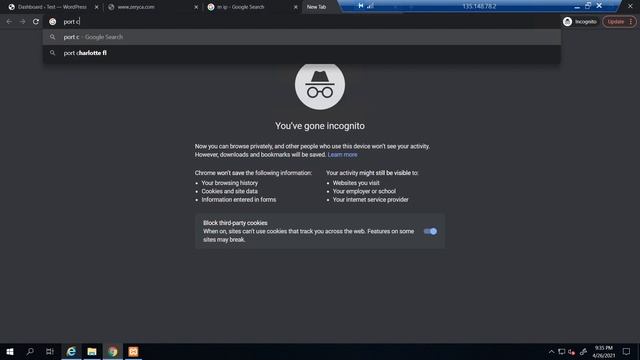This screenshot has width=640, height=360.
Task: Click the incognito hat and glasses logo
Action: tap(320, 85)
